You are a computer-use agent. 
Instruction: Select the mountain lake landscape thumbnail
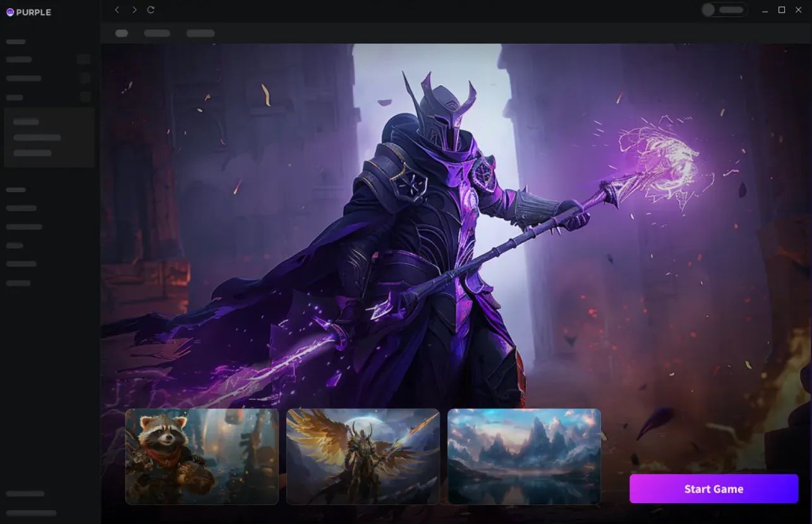(524, 456)
